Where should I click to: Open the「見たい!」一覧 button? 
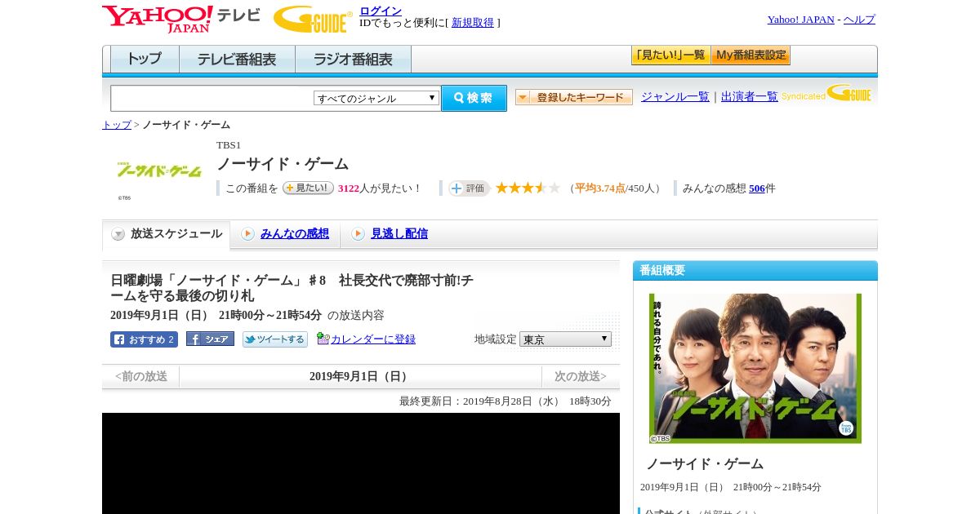[670, 55]
